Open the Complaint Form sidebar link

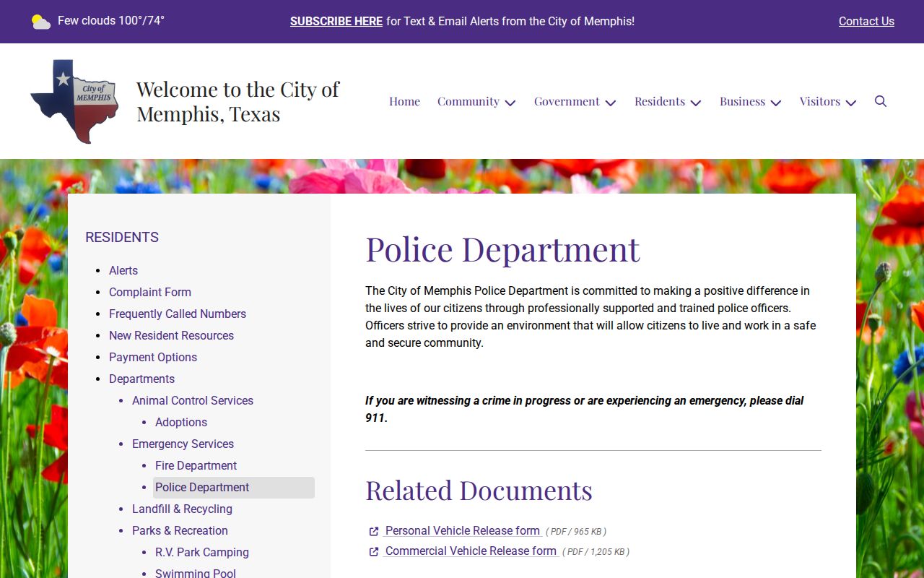pos(150,292)
